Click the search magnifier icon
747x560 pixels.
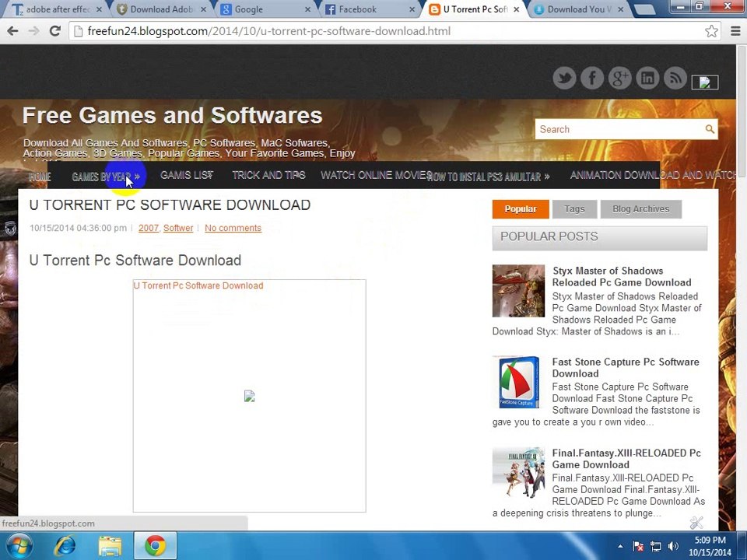tap(710, 129)
